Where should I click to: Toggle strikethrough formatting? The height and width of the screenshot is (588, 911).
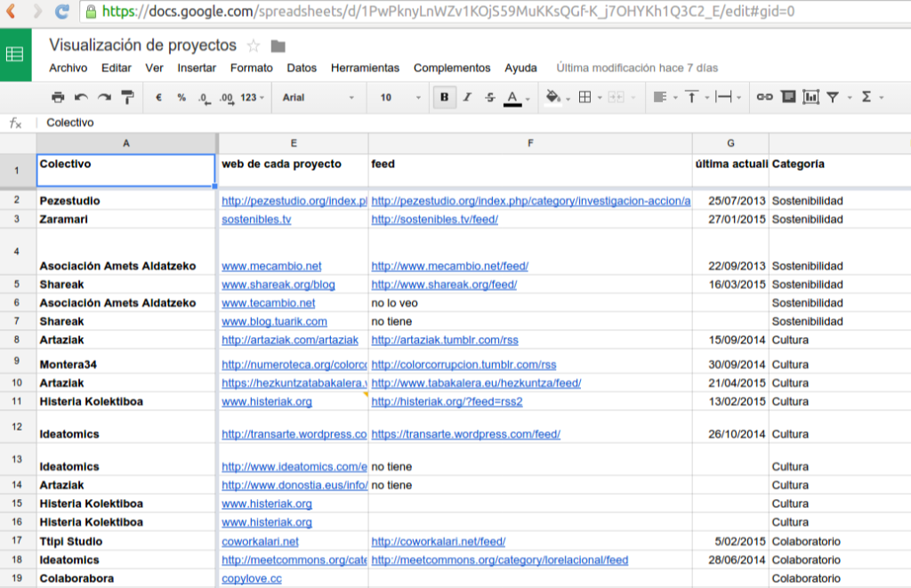[490, 97]
